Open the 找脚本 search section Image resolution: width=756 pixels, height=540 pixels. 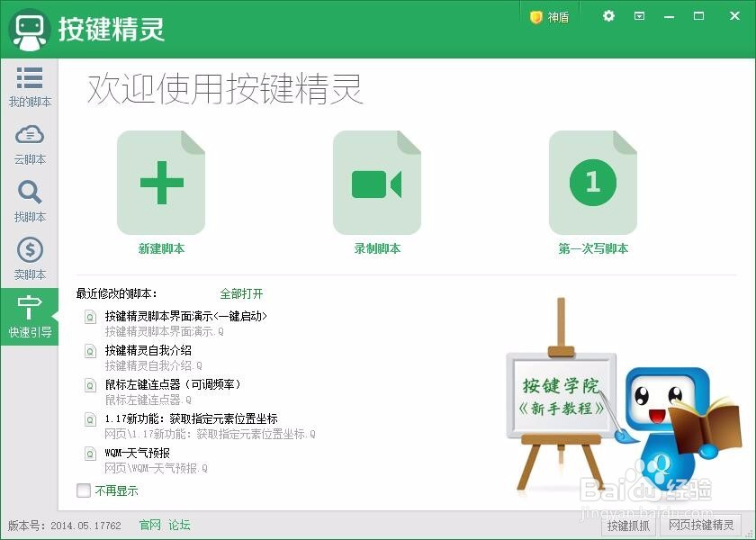(x=30, y=202)
